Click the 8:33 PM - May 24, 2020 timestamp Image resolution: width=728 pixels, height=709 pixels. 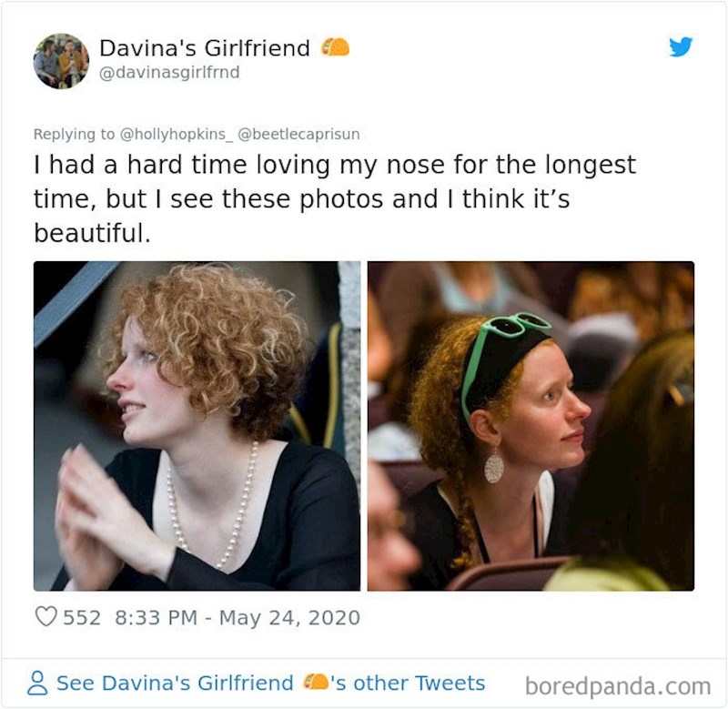238,617
